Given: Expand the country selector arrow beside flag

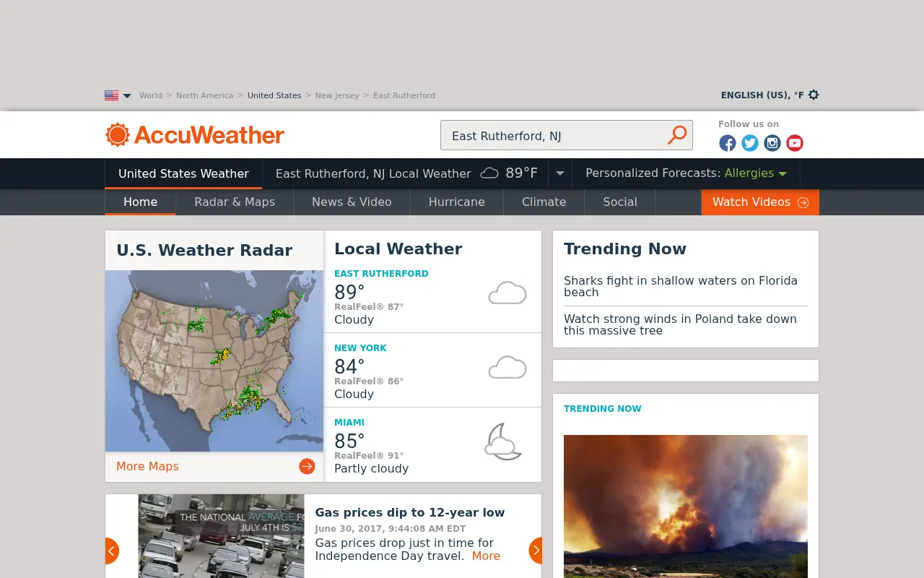Looking at the screenshot, I should (x=127, y=95).
